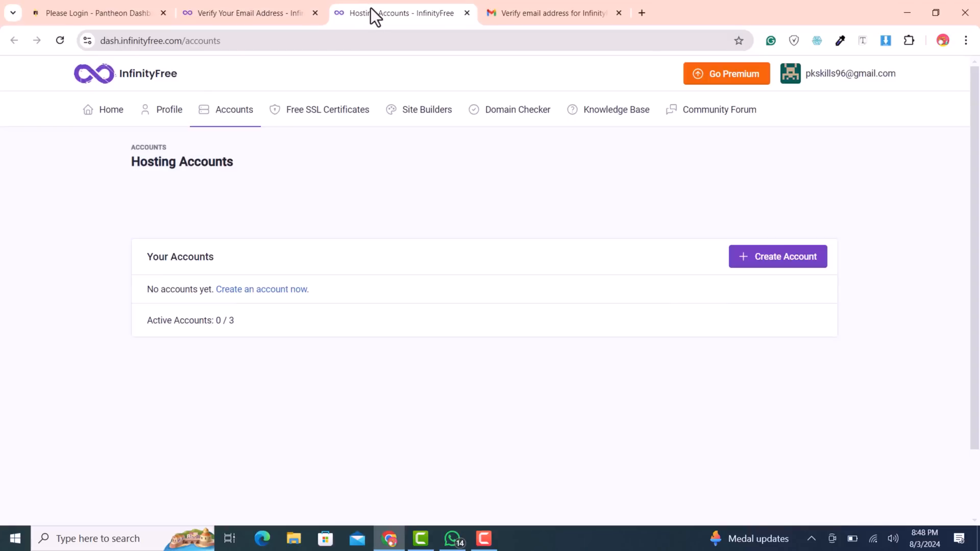Show hidden system tray icons

coord(811,538)
